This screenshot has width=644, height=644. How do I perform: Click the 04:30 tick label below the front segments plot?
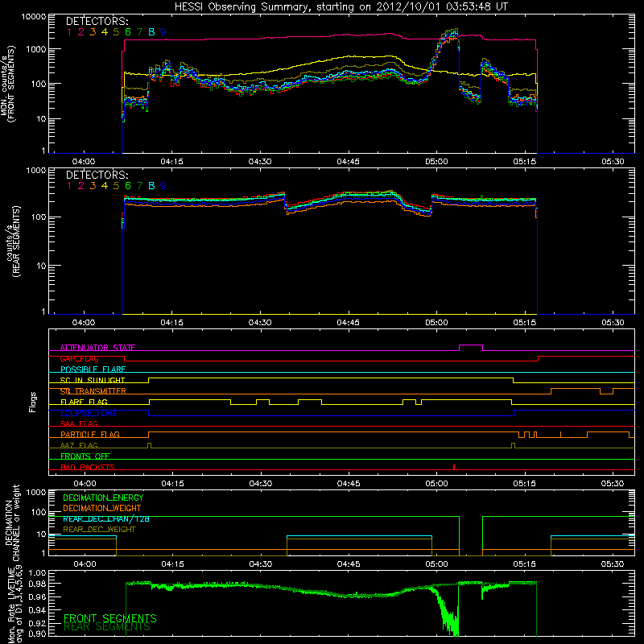coord(260,162)
